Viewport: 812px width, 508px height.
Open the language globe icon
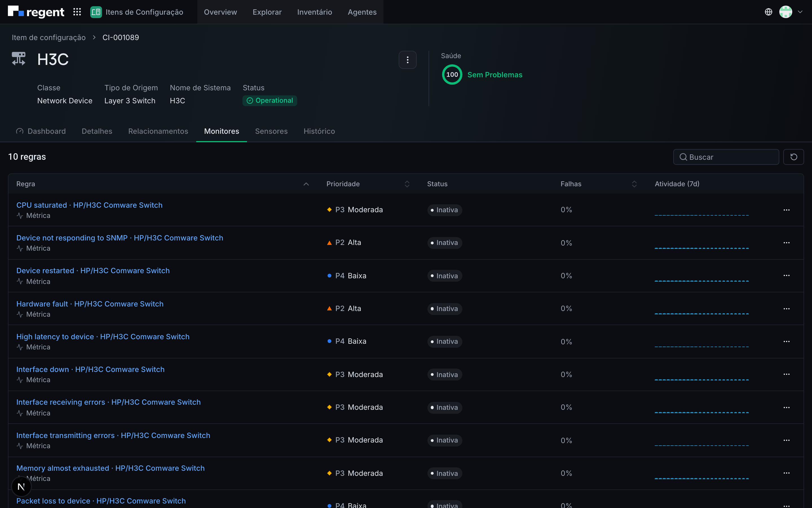pyautogui.click(x=768, y=12)
